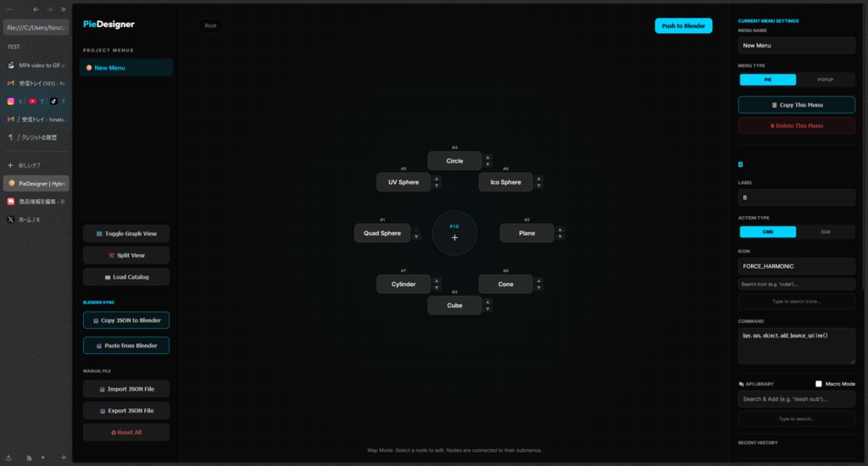The height and width of the screenshot is (466, 868).
Task: Click Paste from Blender button
Action: [x=126, y=346]
